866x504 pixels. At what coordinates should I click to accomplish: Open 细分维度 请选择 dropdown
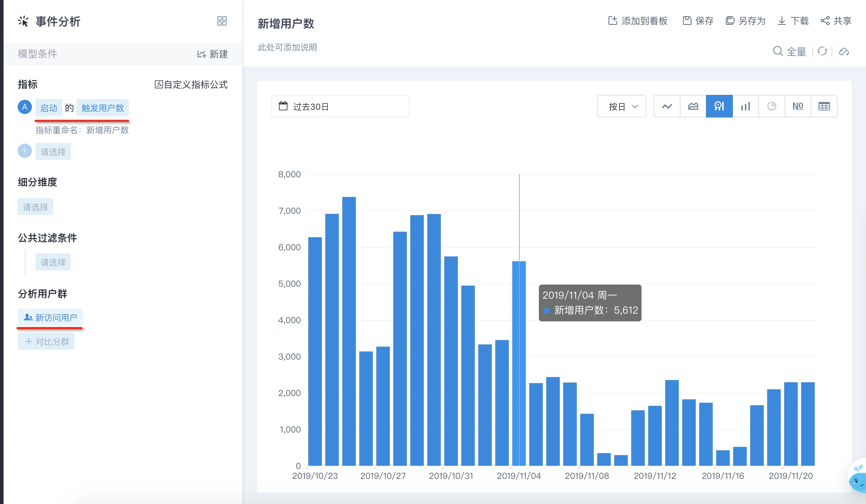point(35,207)
